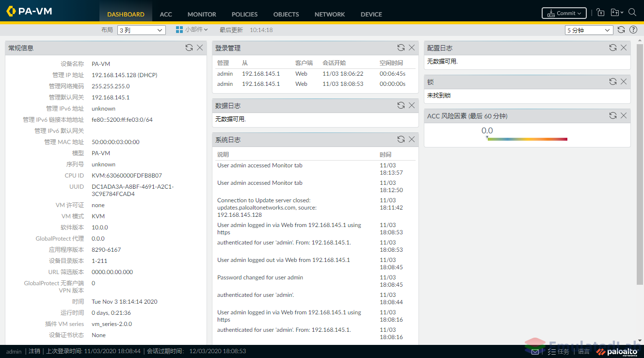
Task: Click the management IP 192.168.145.128 (DHCP) value
Action: coord(124,75)
